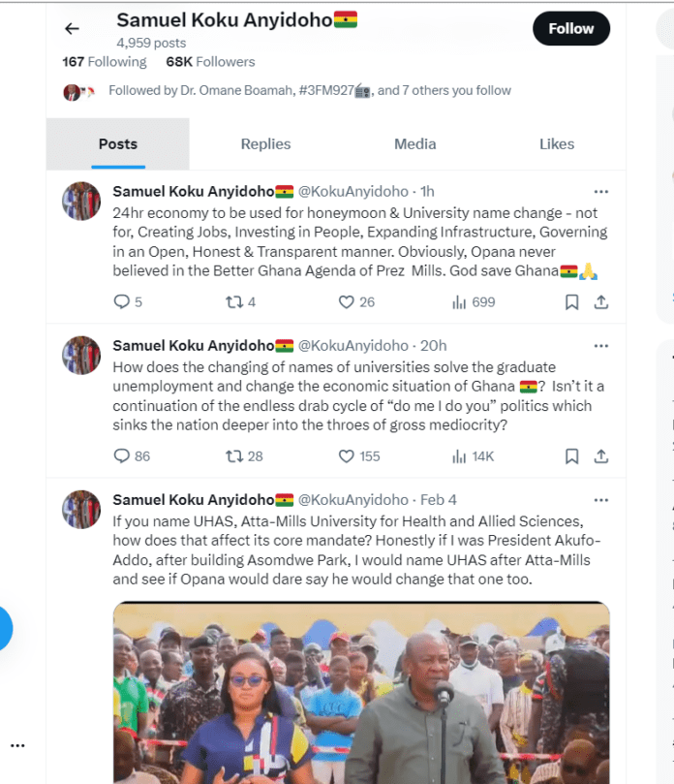Reply to the graduate unemployment post
Image resolution: width=674 pixels, height=784 pixels.
pos(122,455)
